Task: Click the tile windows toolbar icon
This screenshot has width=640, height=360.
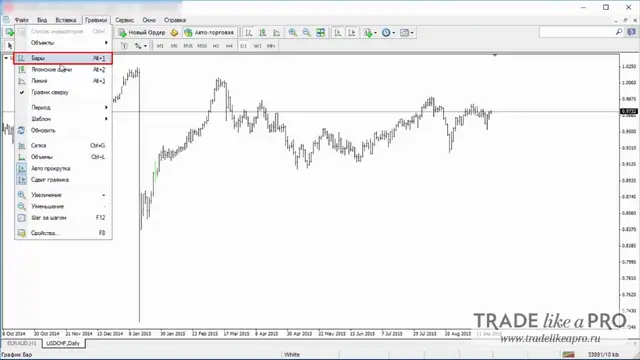Action: pos(321,33)
